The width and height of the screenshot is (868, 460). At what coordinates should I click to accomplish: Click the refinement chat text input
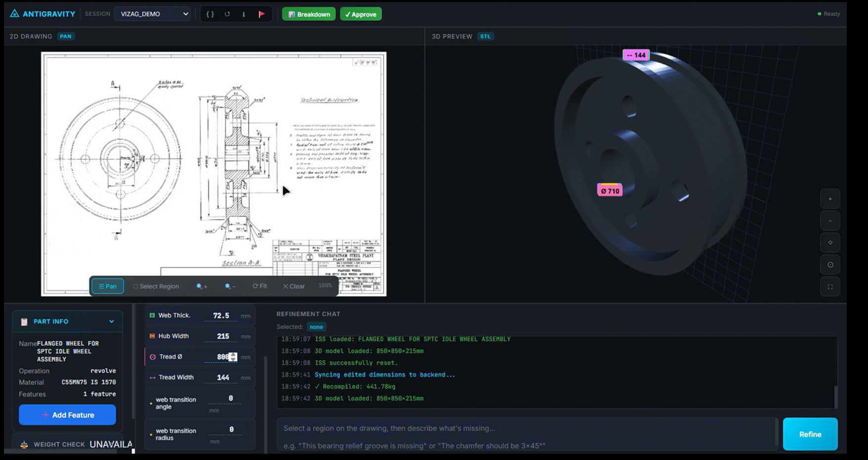coord(527,435)
